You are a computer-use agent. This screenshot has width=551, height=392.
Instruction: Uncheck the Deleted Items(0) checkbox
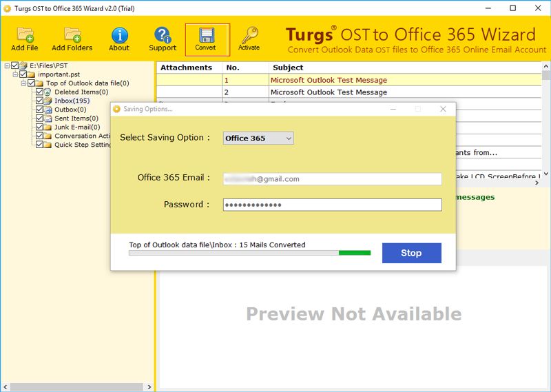(40, 92)
